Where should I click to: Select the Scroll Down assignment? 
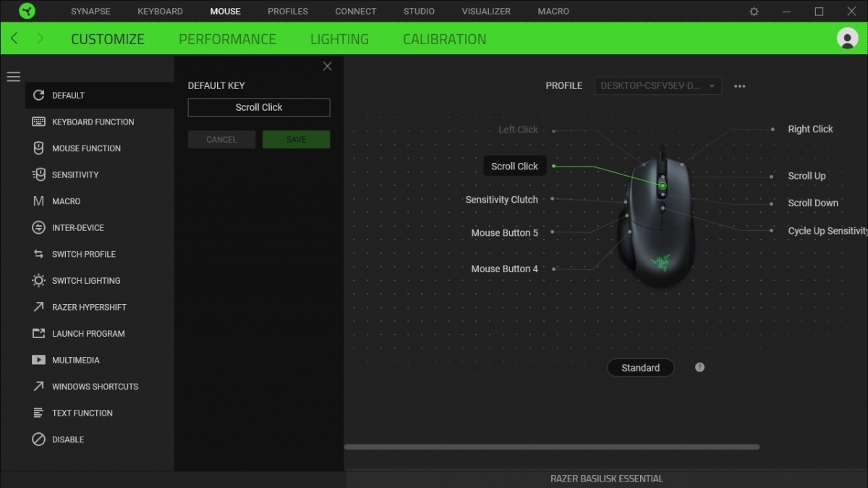click(x=813, y=203)
